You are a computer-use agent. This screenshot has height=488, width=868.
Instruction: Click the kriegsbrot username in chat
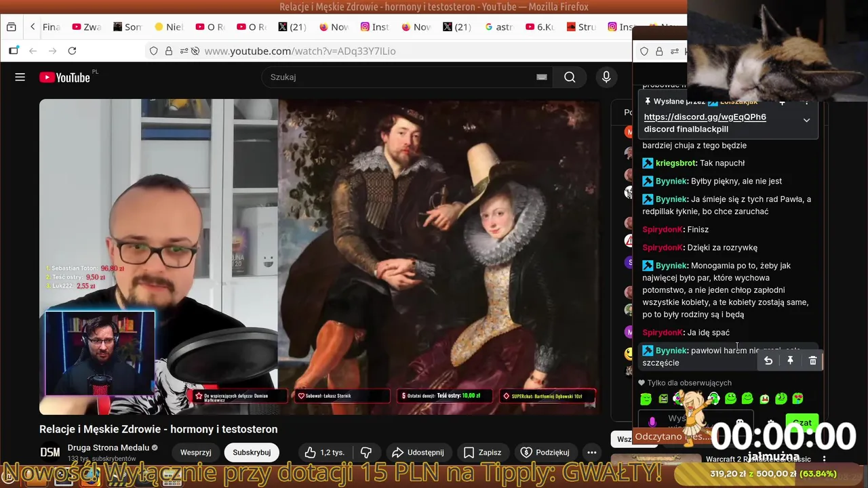pyautogui.click(x=675, y=163)
